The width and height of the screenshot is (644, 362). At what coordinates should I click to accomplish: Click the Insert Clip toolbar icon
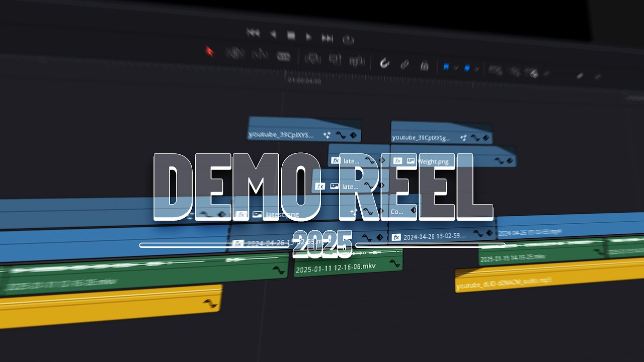click(313, 58)
